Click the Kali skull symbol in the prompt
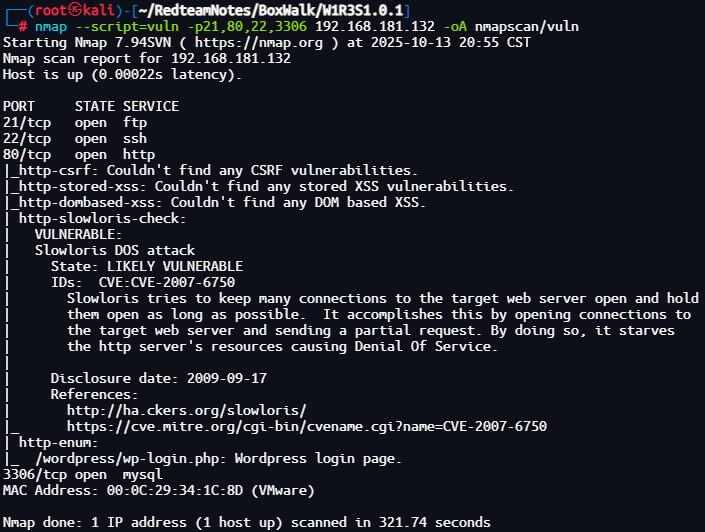Screen dimensions: 705x532 [x=67, y=9]
